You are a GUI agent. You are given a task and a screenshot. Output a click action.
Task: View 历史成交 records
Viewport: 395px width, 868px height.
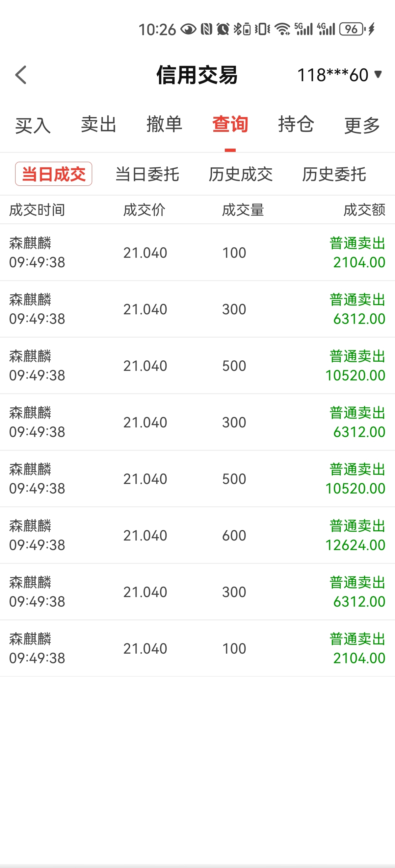pos(241,174)
